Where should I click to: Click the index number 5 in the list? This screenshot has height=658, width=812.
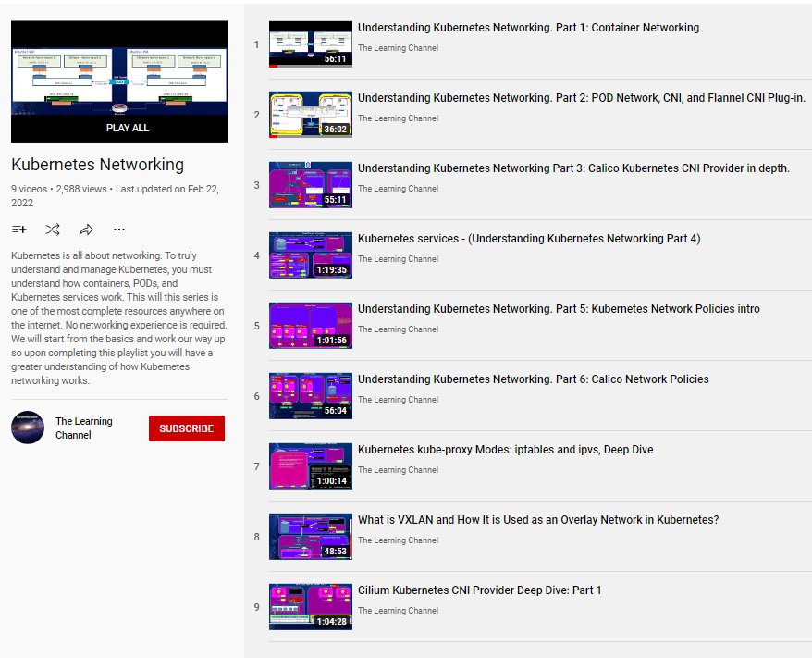pos(256,326)
